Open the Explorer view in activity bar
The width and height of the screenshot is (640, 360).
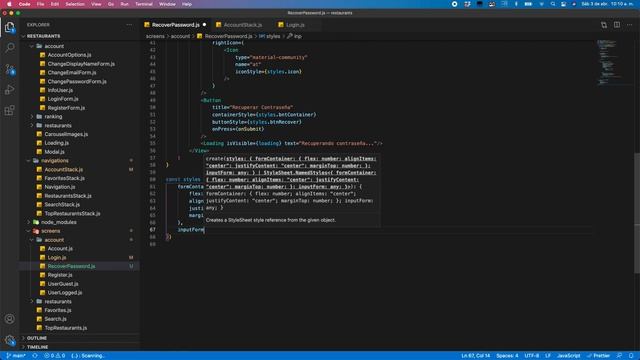point(9,27)
